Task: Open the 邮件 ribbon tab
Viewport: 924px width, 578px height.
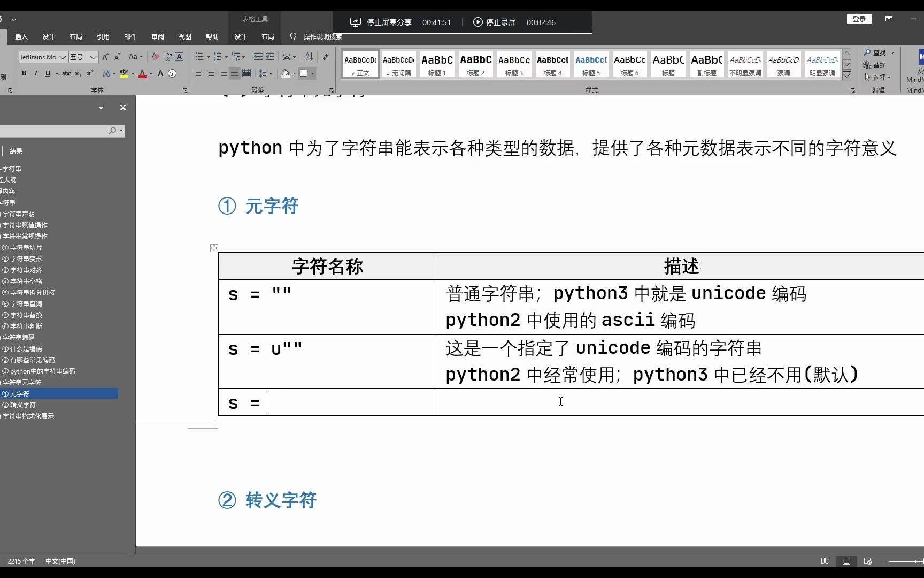Action: pyautogui.click(x=130, y=37)
